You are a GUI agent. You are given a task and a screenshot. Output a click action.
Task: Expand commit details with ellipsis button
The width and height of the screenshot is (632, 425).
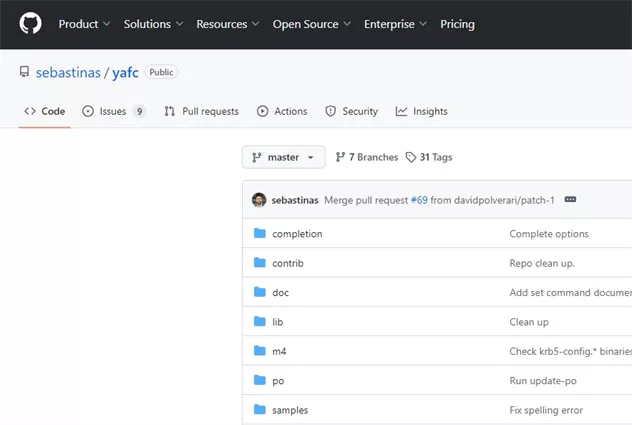click(570, 200)
